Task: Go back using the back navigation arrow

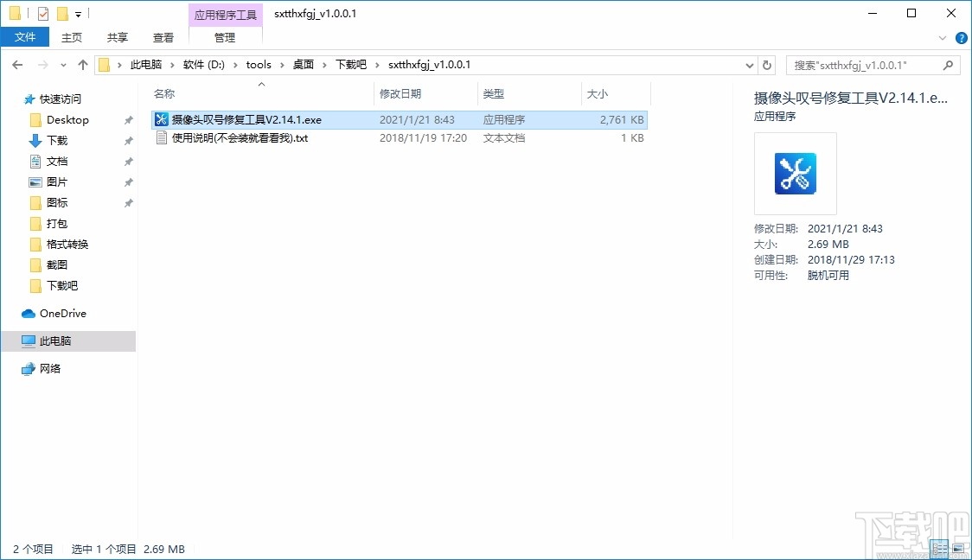Action: click(x=16, y=64)
